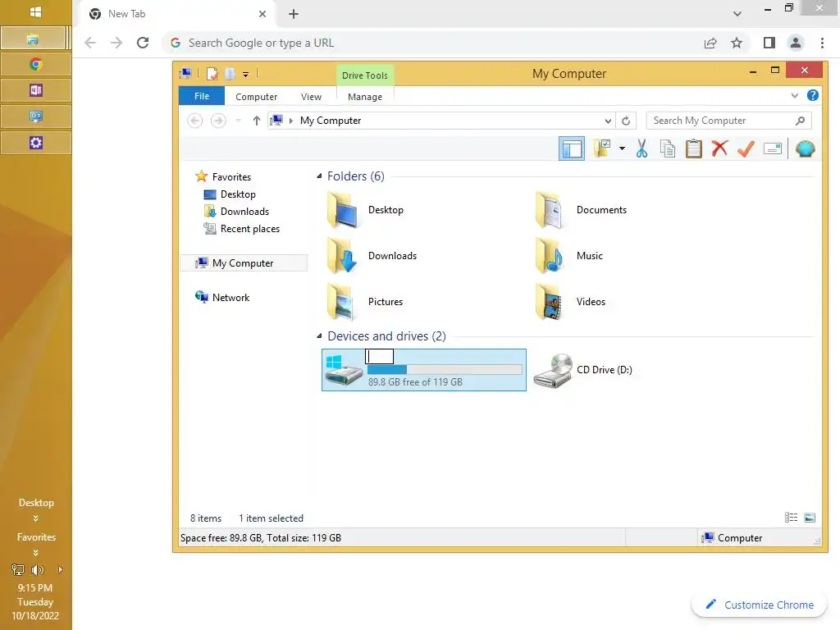Select the Documents folder icon
Screen dimensions: 840x630
coord(550,210)
